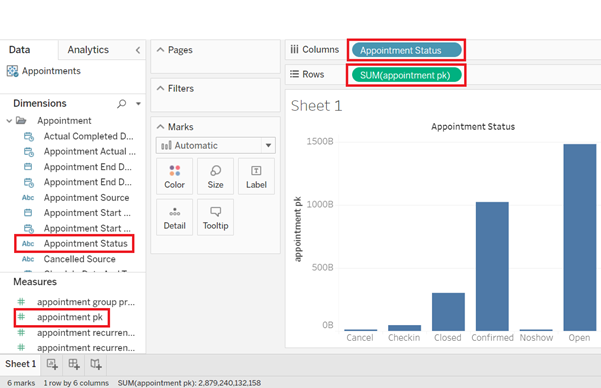
Task: Collapse the side pane with the arrow
Action: [138, 50]
